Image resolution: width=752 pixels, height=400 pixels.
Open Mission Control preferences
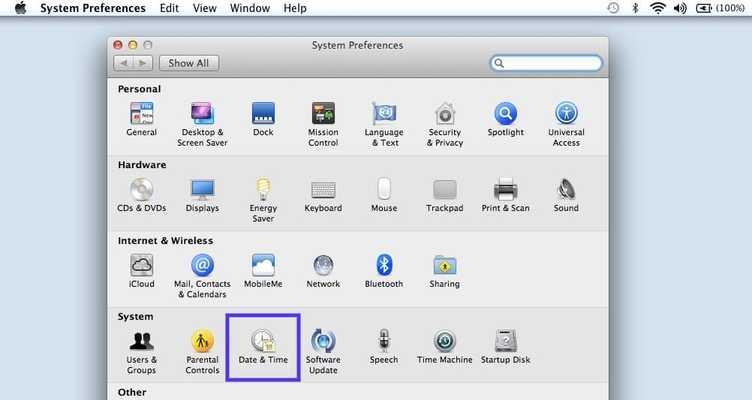(x=323, y=124)
